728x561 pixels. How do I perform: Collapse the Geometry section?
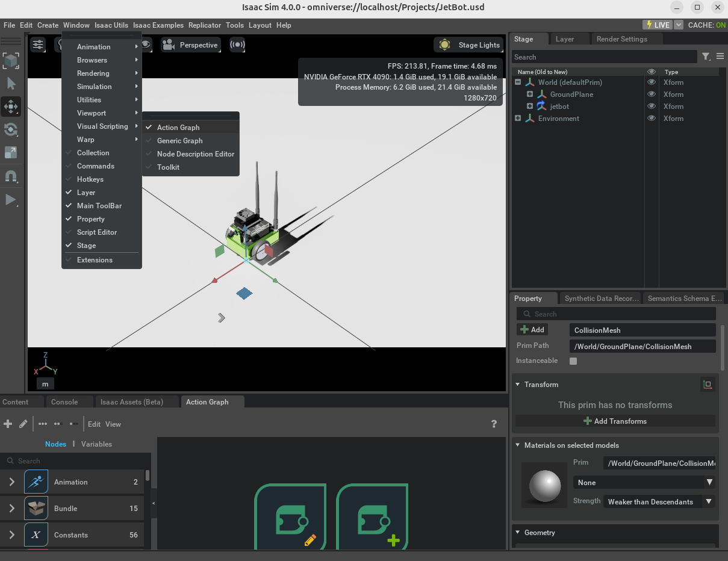pos(518,532)
